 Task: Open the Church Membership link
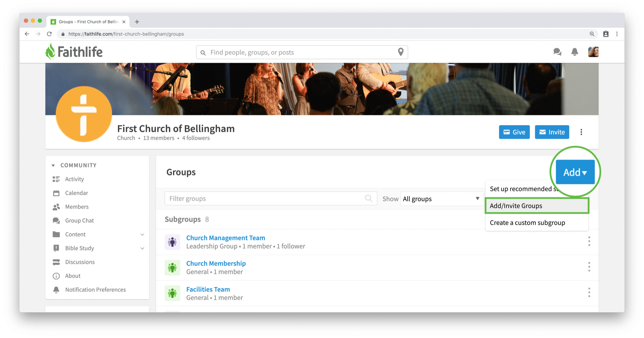(216, 263)
